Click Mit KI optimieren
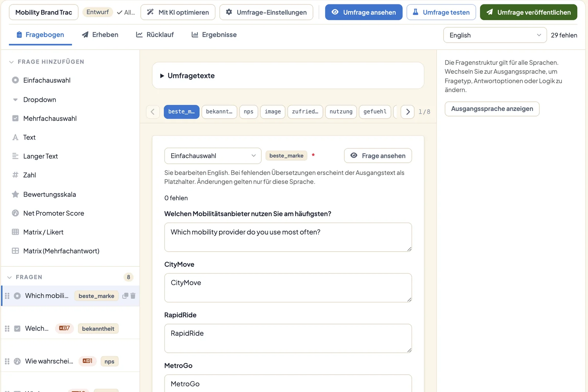 coord(178,12)
